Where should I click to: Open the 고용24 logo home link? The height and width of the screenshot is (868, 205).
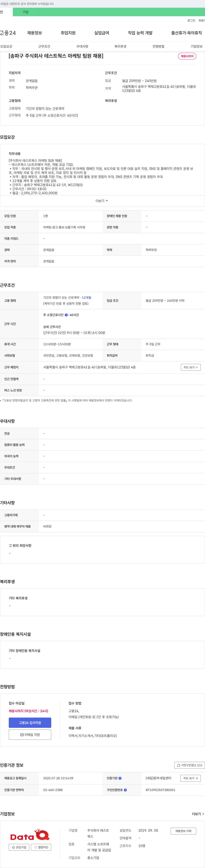8,33
